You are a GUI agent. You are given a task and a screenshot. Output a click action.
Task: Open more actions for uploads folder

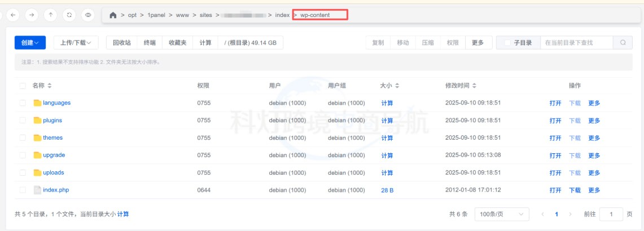coord(594,173)
